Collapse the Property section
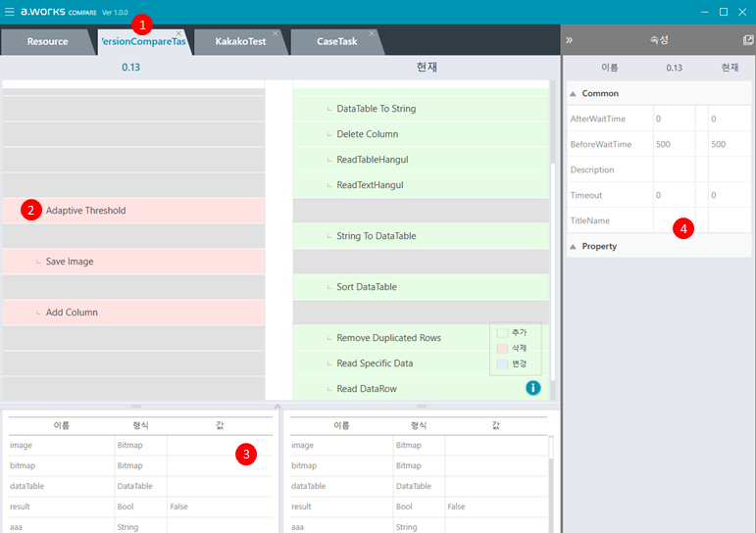Image resolution: width=756 pixels, height=533 pixels. (574, 247)
